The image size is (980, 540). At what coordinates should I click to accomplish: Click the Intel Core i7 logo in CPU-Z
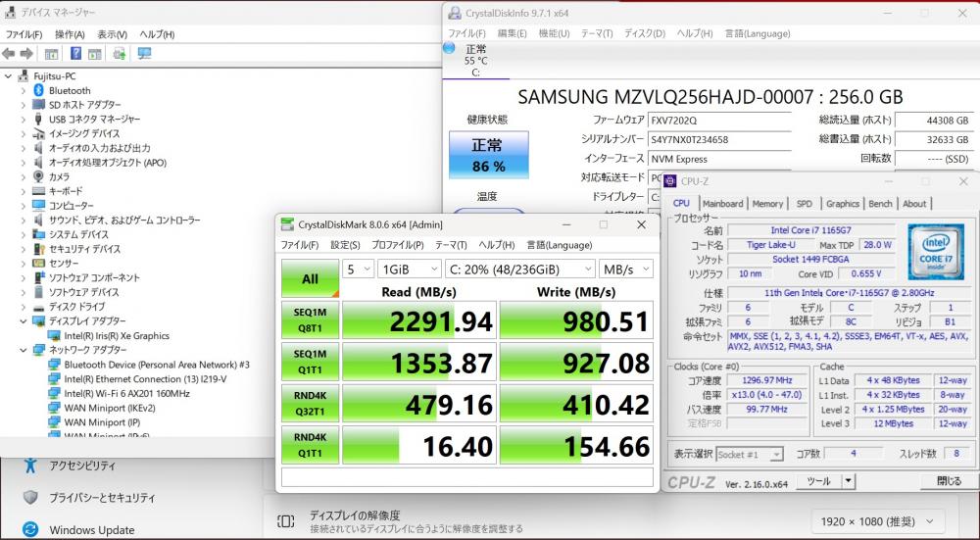pyautogui.click(x=936, y=251)
